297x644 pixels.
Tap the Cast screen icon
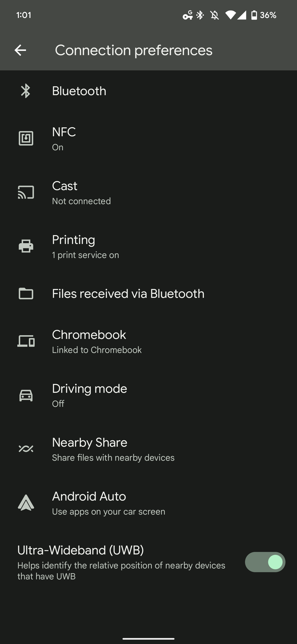pos(26,192)
